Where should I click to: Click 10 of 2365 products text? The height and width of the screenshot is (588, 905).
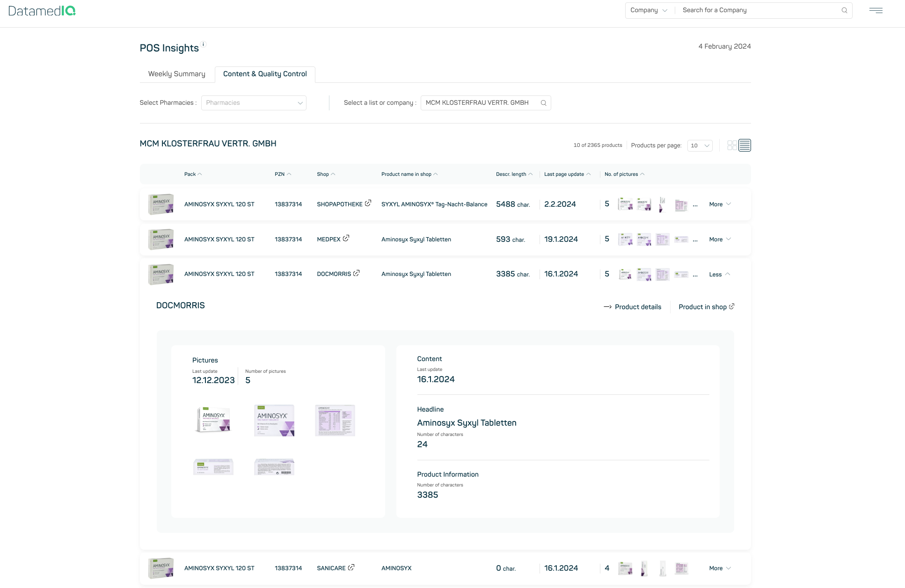598,145
